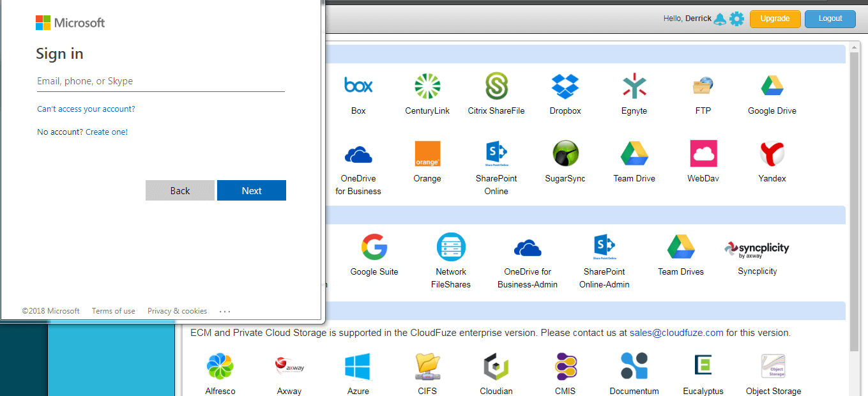This screenshot has width=868, height=396.
Task: Add the Dropbox cloud
Action: (565, 86)
